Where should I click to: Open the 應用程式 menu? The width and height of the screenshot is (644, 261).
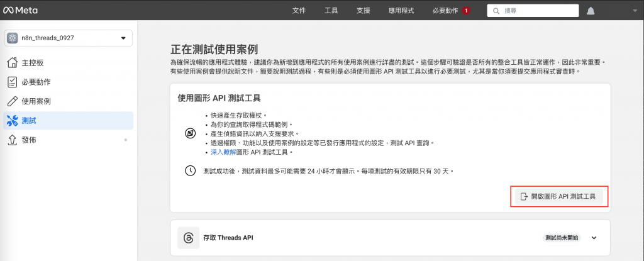401,11
